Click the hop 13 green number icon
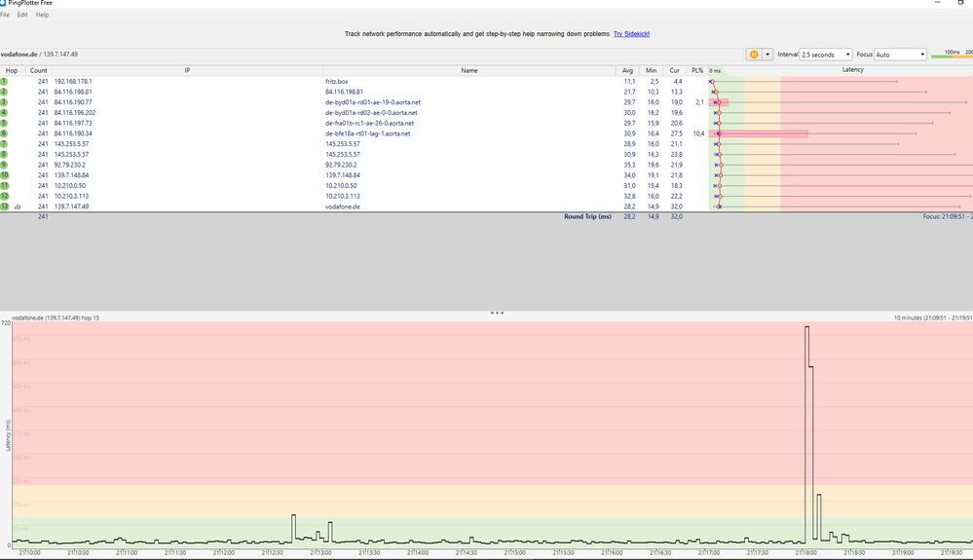Viewport: 973px width, 560px height. coord(4,206)
